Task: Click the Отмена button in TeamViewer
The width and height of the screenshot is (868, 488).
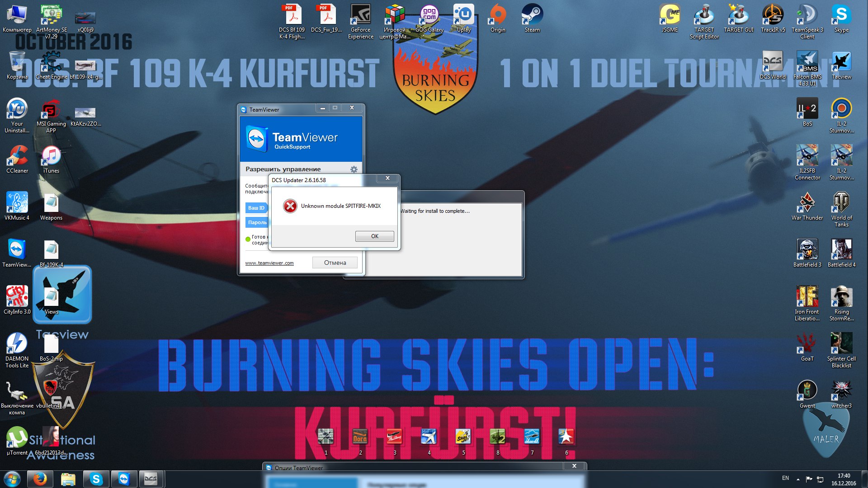Action: [335, 263]
